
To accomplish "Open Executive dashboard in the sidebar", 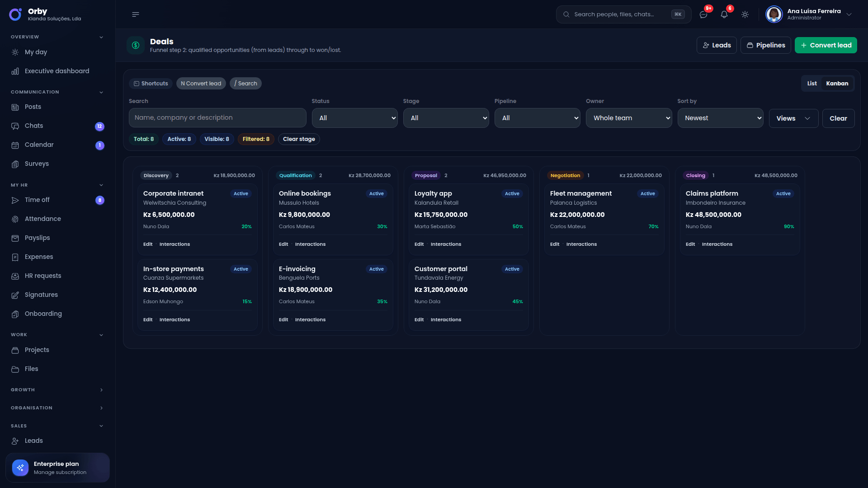I will pyautogui.click(x=57, y=71).
